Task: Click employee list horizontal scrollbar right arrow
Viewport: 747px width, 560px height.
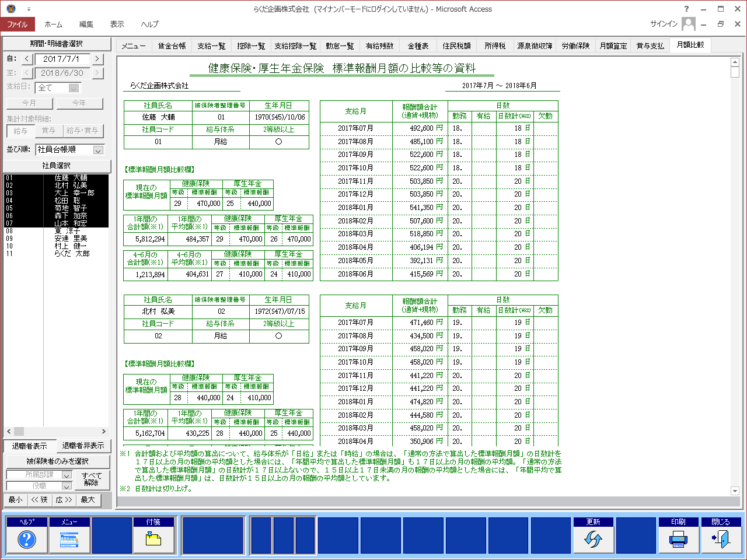Action: pos(104,432)
